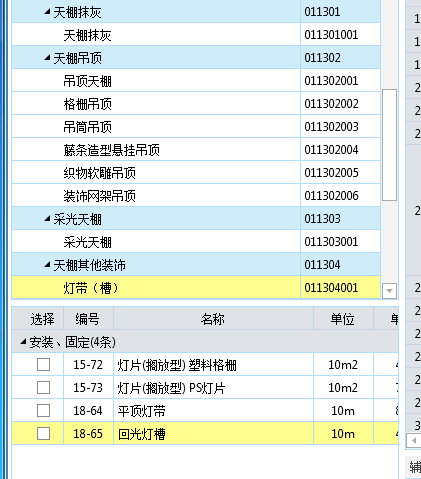Click the 编号 column header

pyautogui.click(x=88, y=319)
